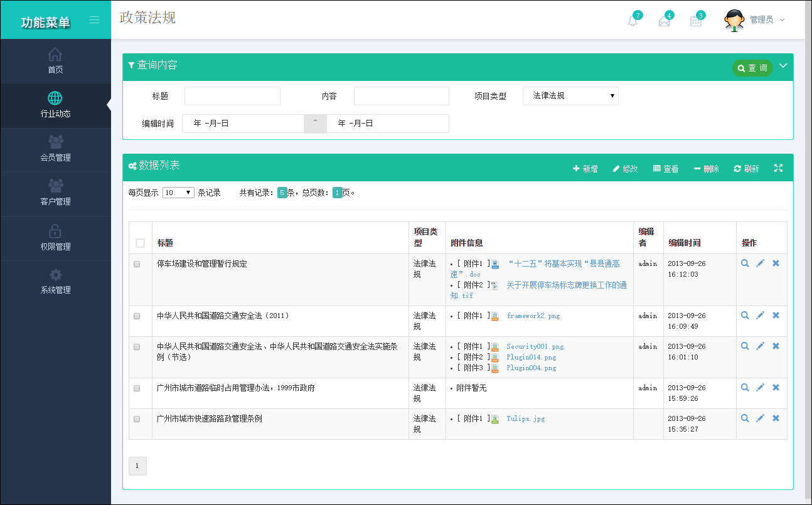Viewport: 812px width, 505px height.
Task: View details of 停车场建设和管理暂行规定 row
Action: click(745, 263)
